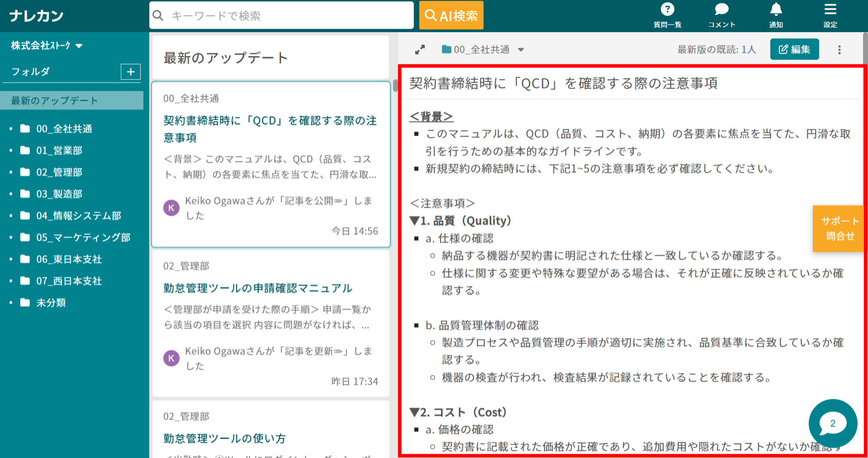Click the folder icon beside 未分類
868x458 pixels.
[25, 302]
